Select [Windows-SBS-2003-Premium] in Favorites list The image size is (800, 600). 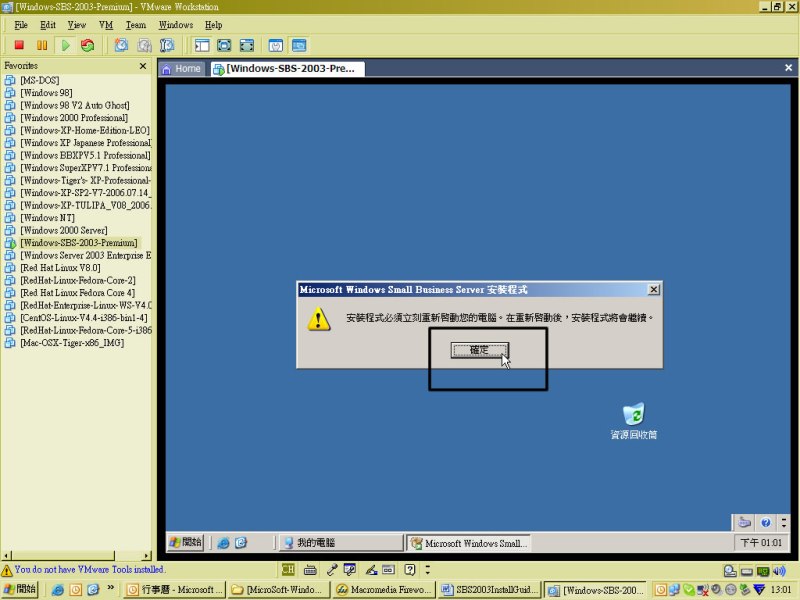coord(79,243)
